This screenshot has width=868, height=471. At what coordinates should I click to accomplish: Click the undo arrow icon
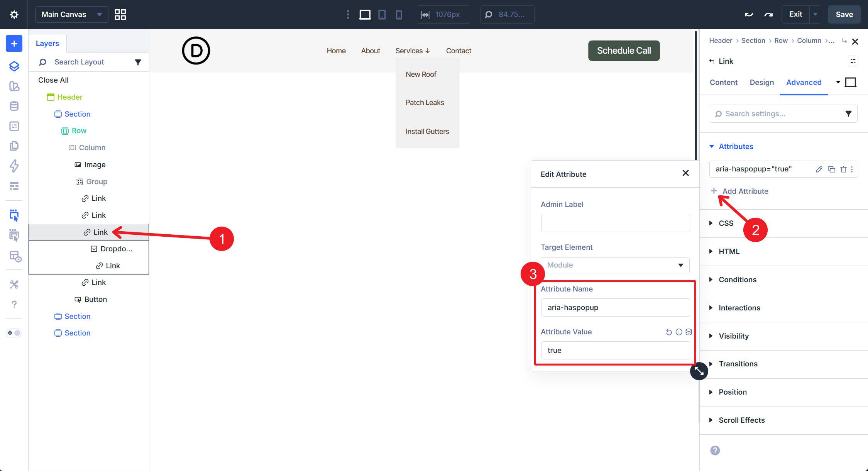[x=748, y=14]
